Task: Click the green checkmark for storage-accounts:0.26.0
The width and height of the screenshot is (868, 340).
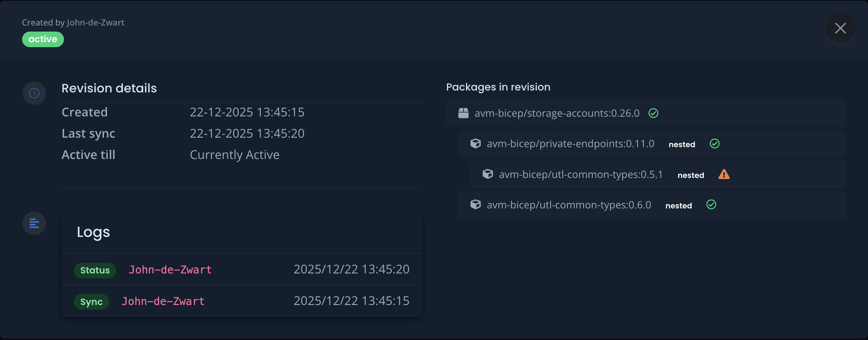Action: point(653,113)
